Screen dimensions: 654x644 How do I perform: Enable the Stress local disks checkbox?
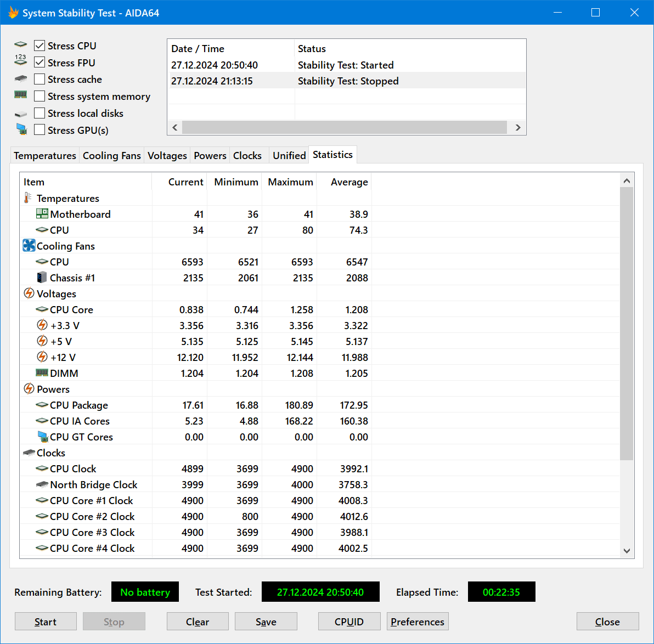click(39, 113)
